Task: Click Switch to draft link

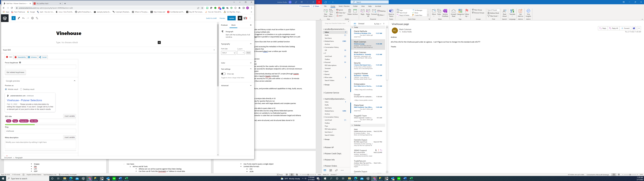Action: tap(211, 18)
